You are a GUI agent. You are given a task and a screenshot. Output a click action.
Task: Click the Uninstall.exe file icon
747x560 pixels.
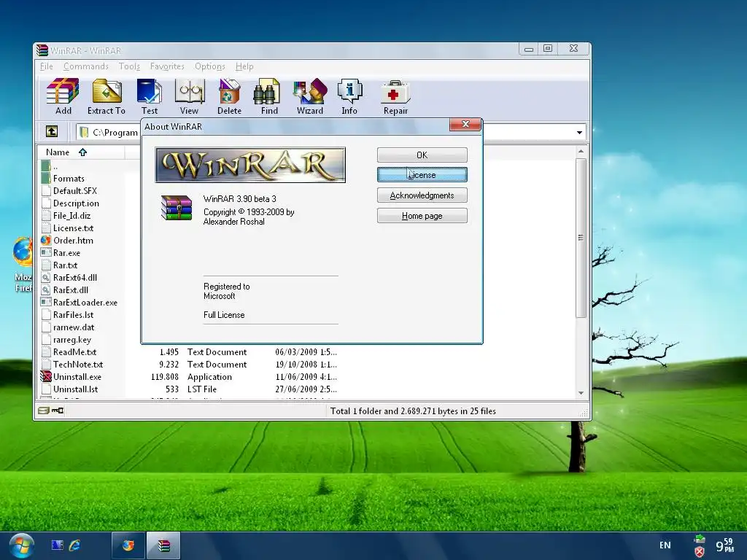46,377
